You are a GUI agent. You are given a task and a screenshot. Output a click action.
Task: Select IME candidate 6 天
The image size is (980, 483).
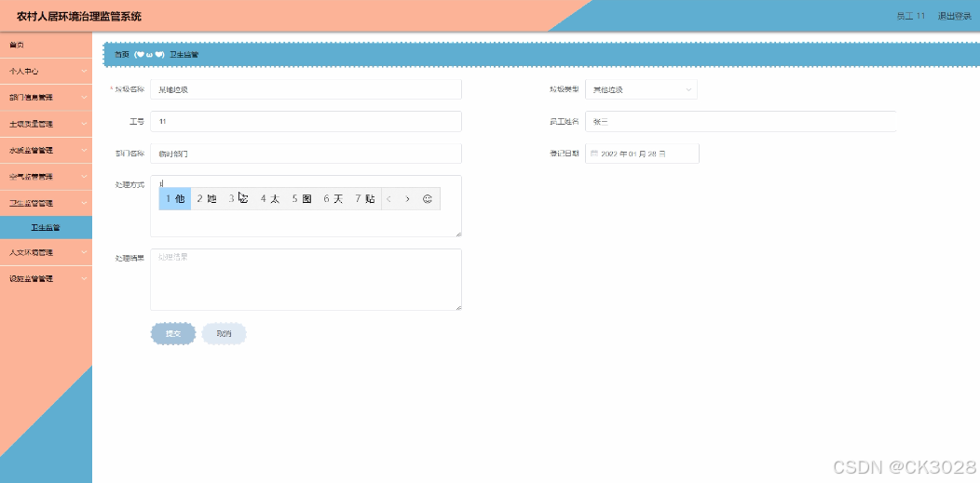coord(333,199)
